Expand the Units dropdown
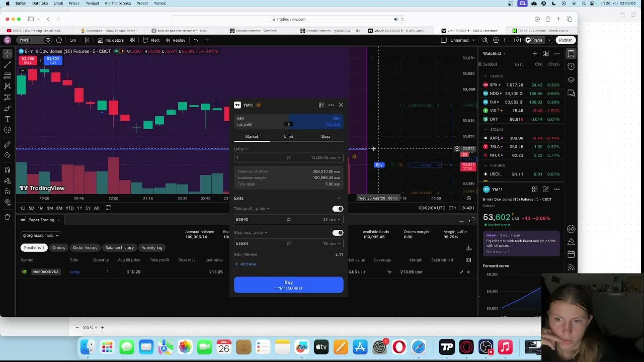644x362 pixels. pyautogui.click(x=241, y=149)
